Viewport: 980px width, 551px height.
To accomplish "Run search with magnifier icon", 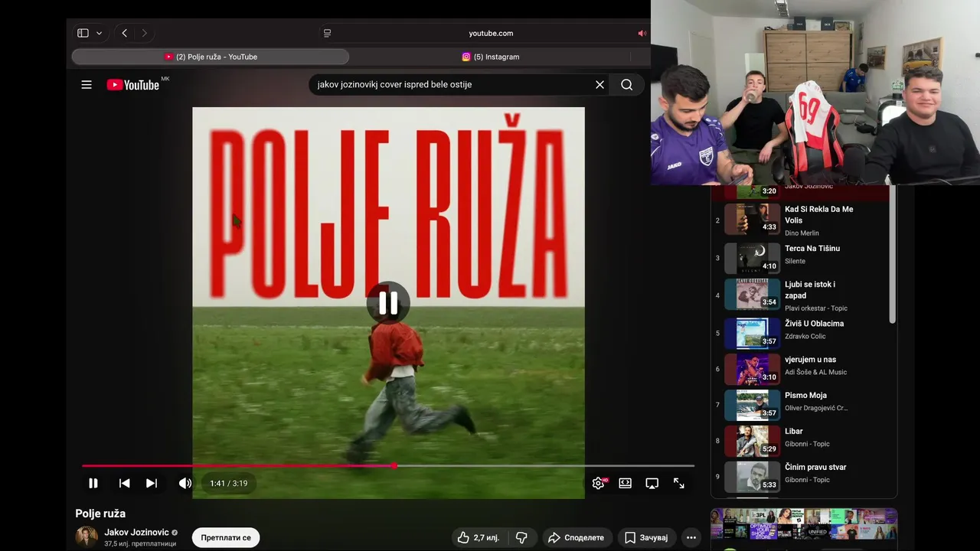I will click(x=627, y=85).
